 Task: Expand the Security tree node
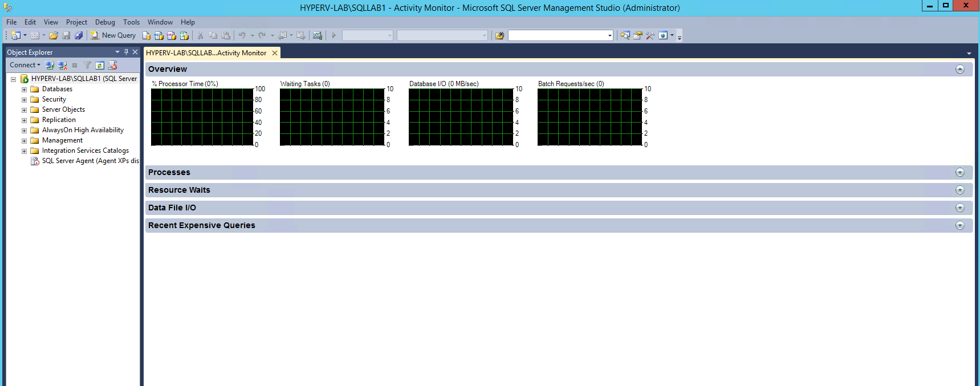24,100
